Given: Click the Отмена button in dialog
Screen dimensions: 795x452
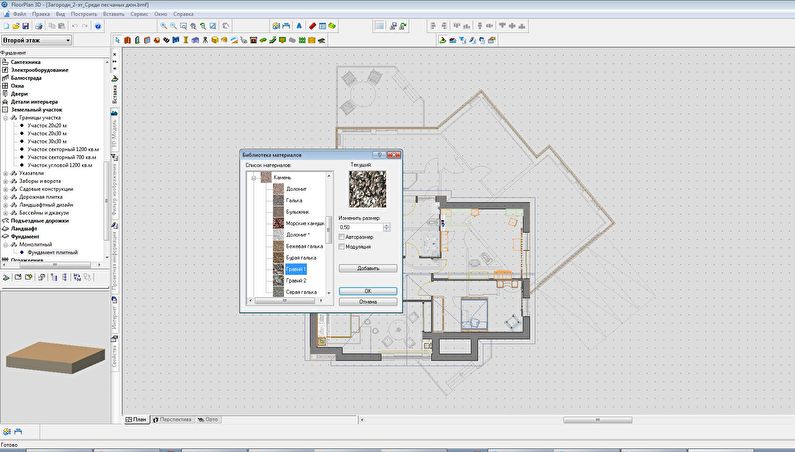Looking at the screenshot, I should (367, 300).
